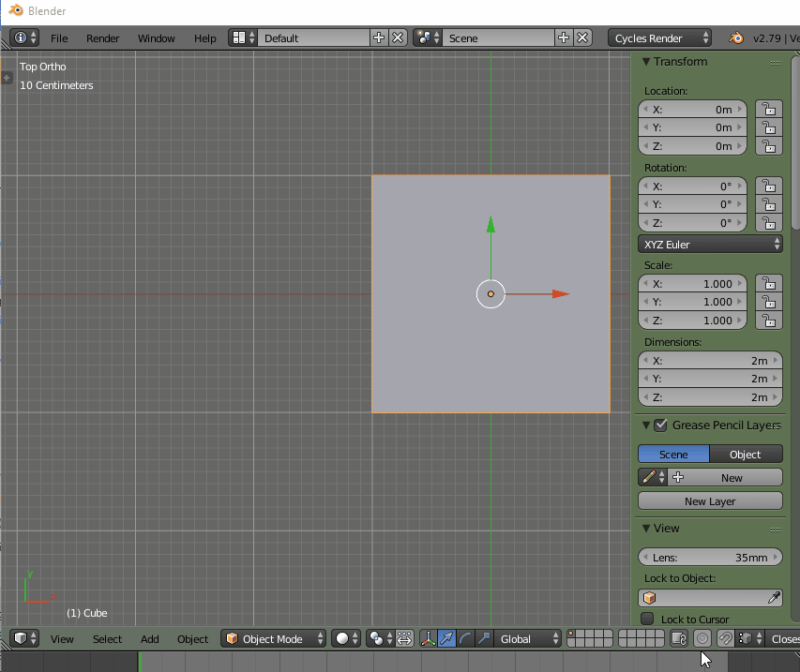Open the XYZ Euler rotation mode dropdown
This screenshot has height=672, width=800.
(710, 244)
